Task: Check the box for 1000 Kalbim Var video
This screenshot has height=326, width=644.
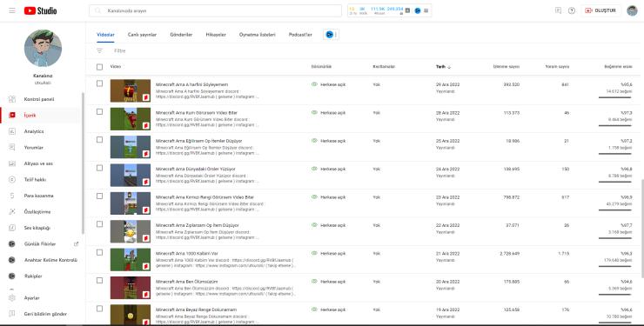Action: coord(99,252)
